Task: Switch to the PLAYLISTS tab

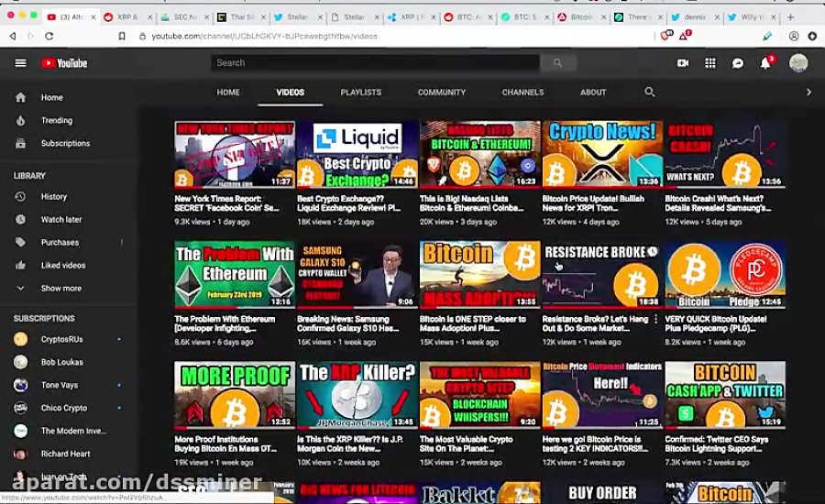Action: click(361, 92)
